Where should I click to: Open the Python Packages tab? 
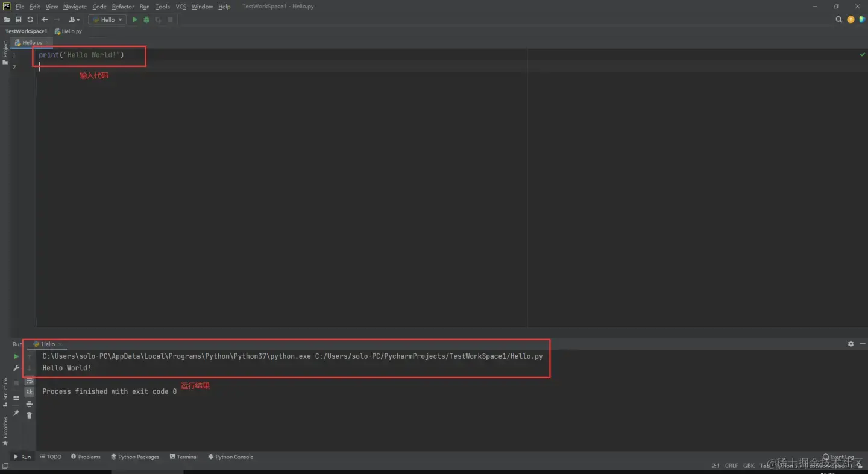point(135,457)
